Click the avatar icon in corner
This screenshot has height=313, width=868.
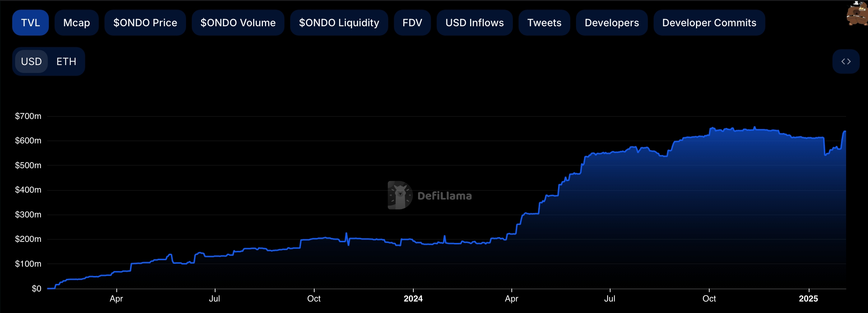pos(857,14)
